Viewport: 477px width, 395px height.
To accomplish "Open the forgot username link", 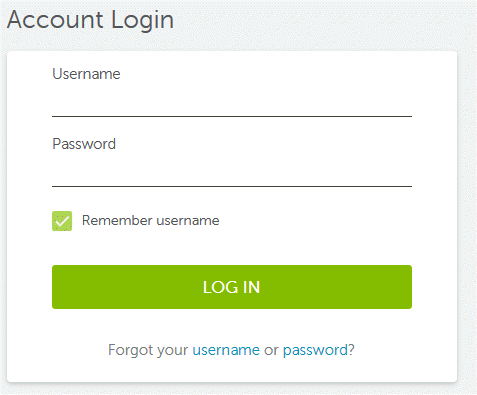I will pyautogui.click(x=226, y=350).
